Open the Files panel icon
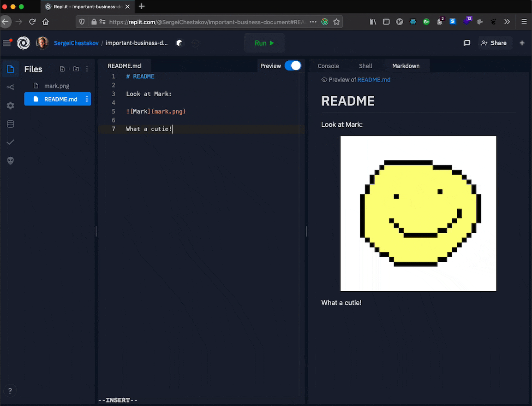The height and width of the screenshot is (406, 532). point(10,68)
